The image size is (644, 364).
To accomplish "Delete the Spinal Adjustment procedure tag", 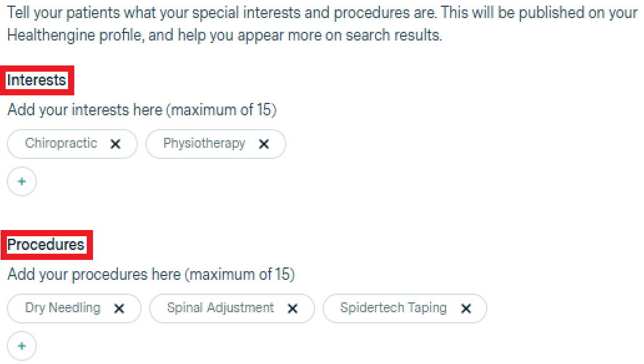I will point(293,309).
